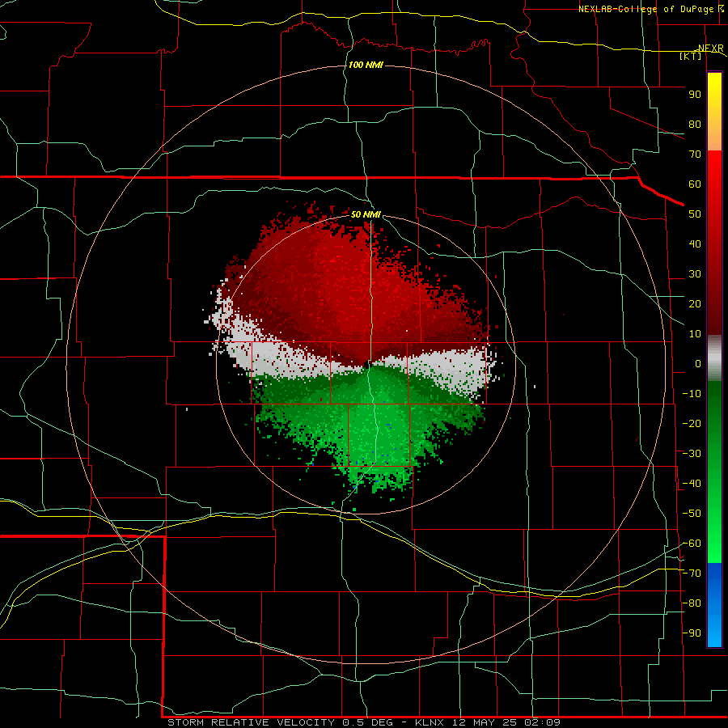Click the 90 value on the velocity scale
Image resolution: width=728 pixels, height=728 pixels.
pyautogui.click(x=695, y=95)
